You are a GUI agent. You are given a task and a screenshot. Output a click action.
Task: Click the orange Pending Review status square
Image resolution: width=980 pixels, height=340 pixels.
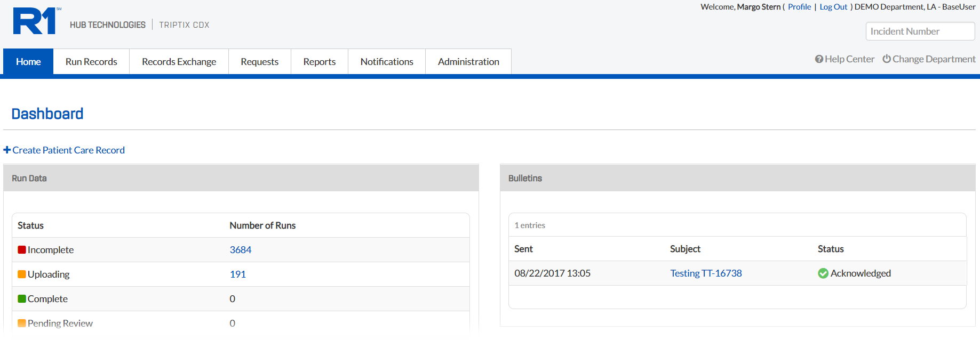pos(22,323)
